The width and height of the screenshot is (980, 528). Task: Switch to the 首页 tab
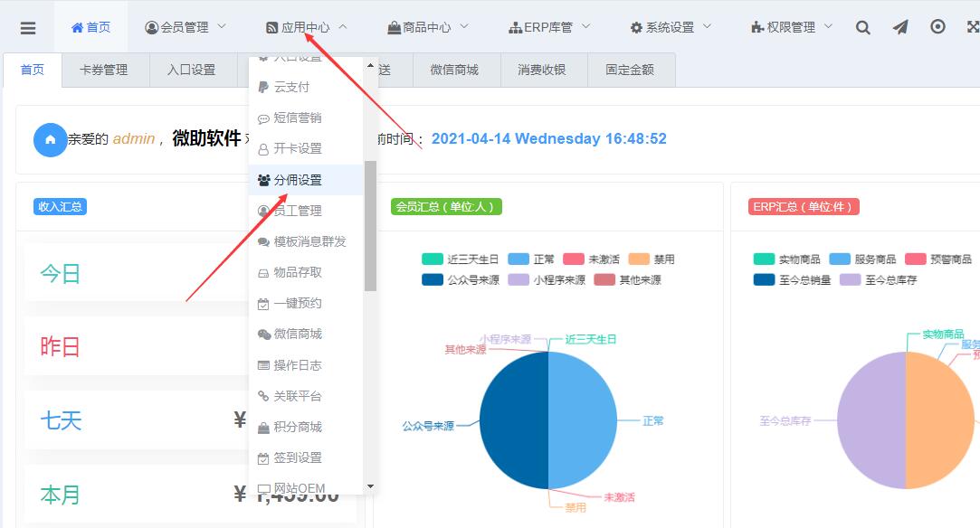pos(33,70)
